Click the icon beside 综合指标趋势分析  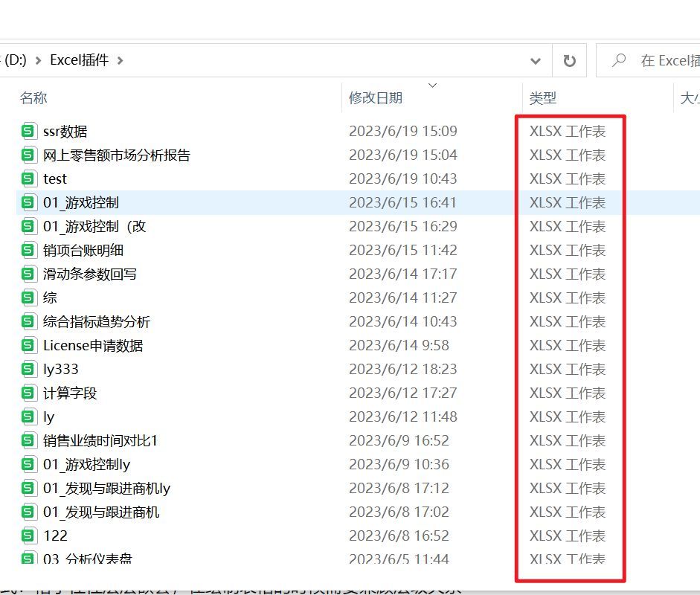(x=28, y=321)
